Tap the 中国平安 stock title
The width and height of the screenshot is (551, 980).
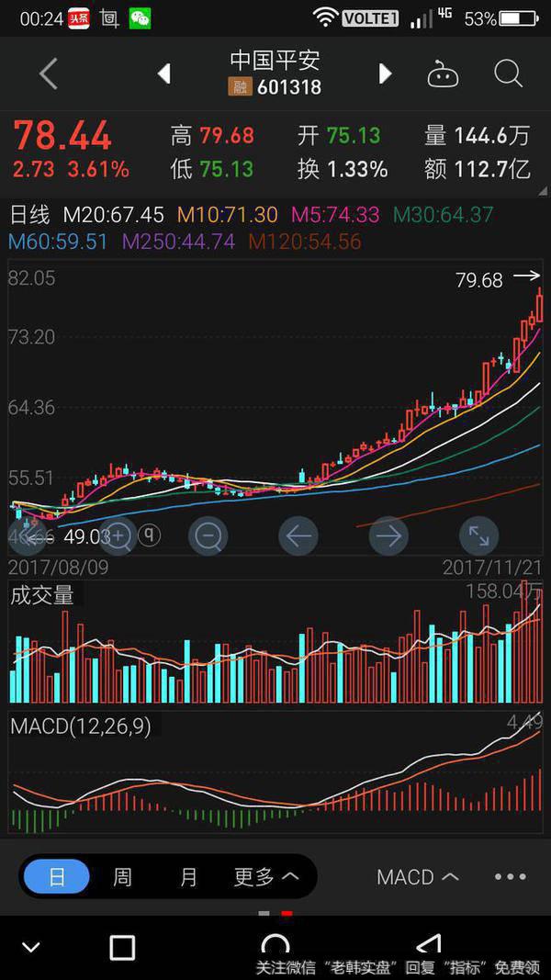coord(275,61)
